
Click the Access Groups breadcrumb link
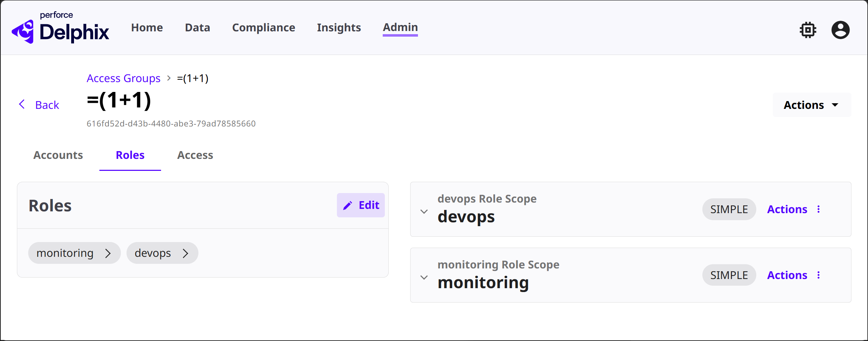click(123, 78)
